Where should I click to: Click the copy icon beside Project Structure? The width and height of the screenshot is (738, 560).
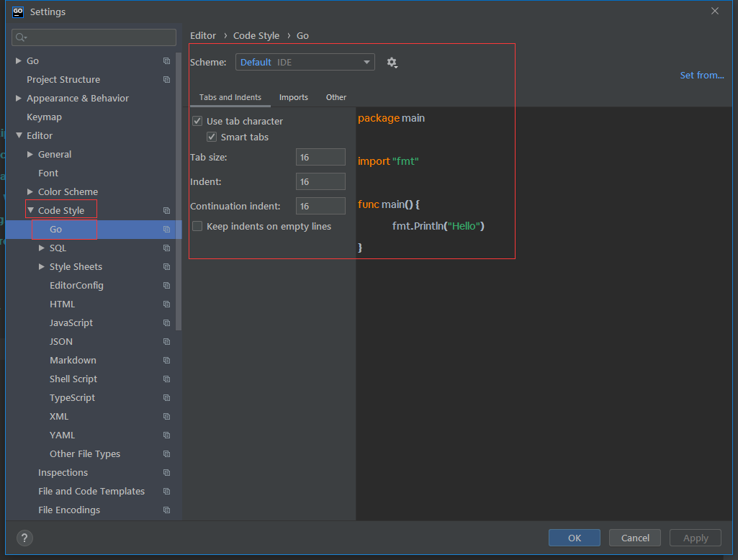166,80
